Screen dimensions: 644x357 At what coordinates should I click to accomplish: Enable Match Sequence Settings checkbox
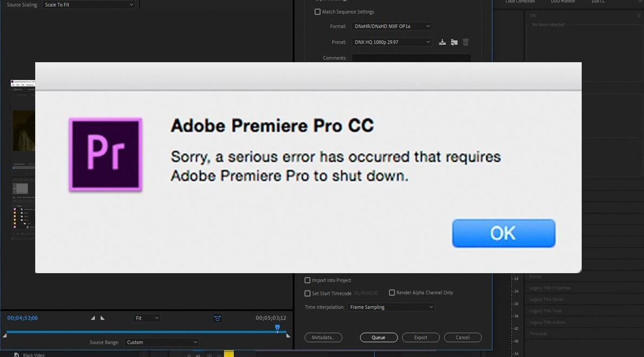click(317, 12)
